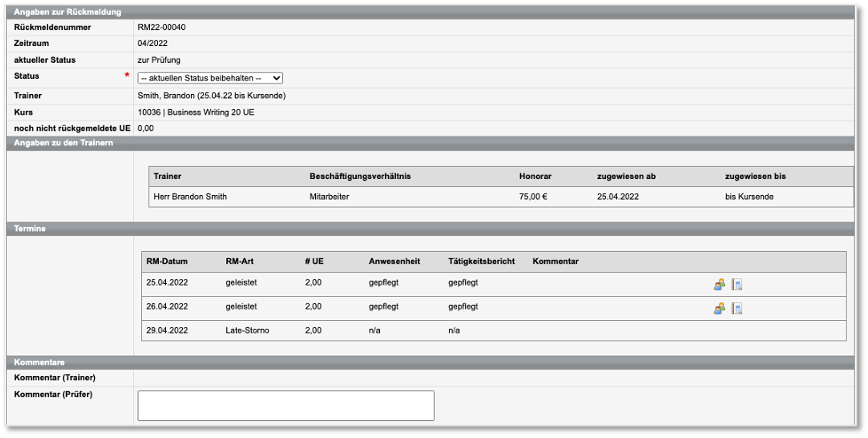Click the zugewiesen ab column header

coord(626,176)
